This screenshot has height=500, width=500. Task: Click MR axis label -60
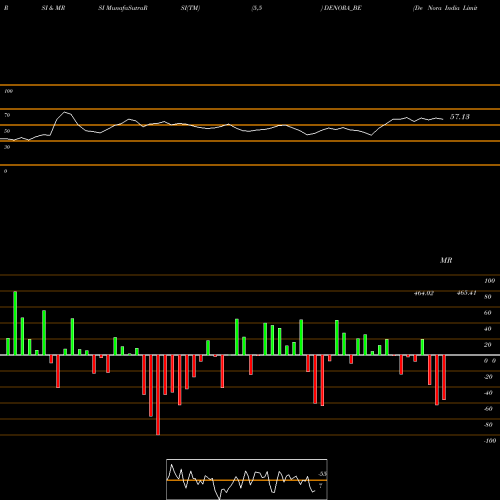488,409
